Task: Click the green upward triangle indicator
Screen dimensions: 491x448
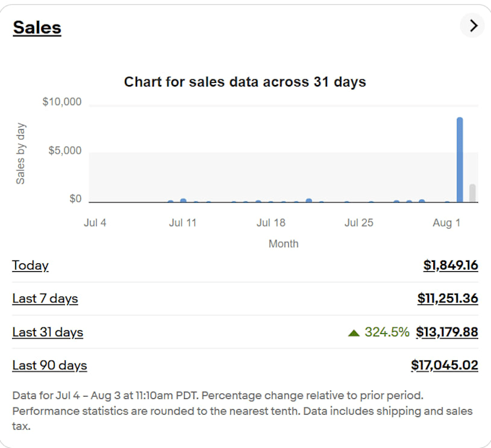Action: (x=354, y=333)
